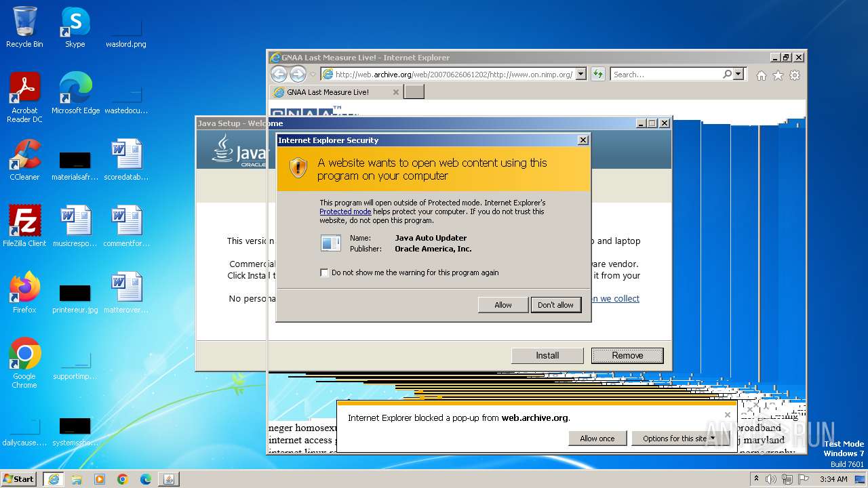This screenshot has height=488, width=868.
Task: Click Internet Explorer back arrow
Action: click(x=279, y=74)
